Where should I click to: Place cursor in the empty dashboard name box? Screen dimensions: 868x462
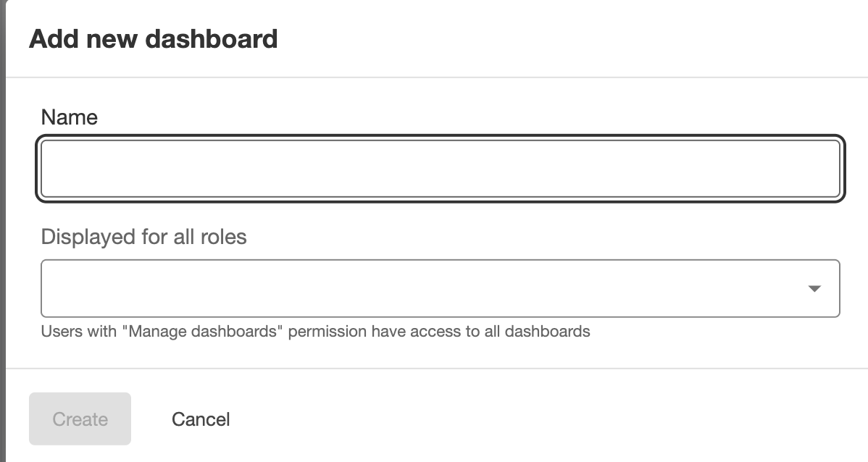[441, 169]
